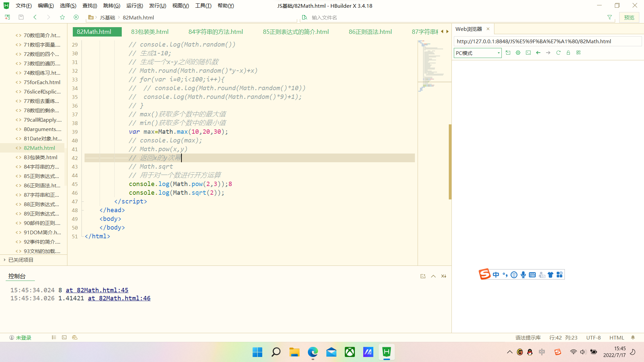644x362 pixels.
Task: Click the save file icon
Action: click(x=21, y=17)
